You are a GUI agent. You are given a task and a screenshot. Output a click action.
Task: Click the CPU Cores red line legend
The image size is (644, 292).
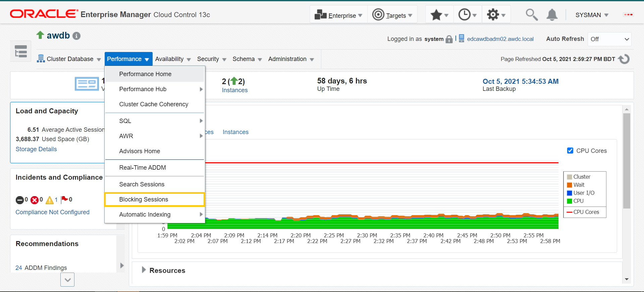(570, 212)
